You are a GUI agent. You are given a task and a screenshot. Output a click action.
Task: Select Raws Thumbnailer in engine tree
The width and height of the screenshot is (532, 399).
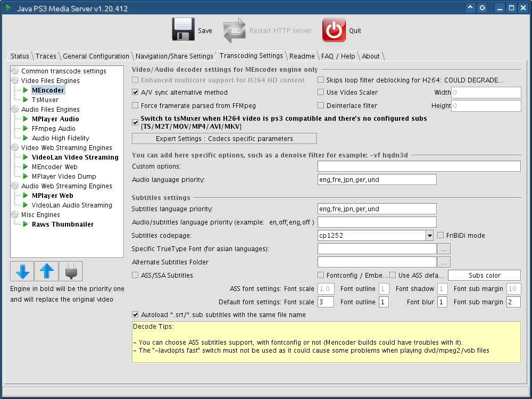click(x=63, y=225)
